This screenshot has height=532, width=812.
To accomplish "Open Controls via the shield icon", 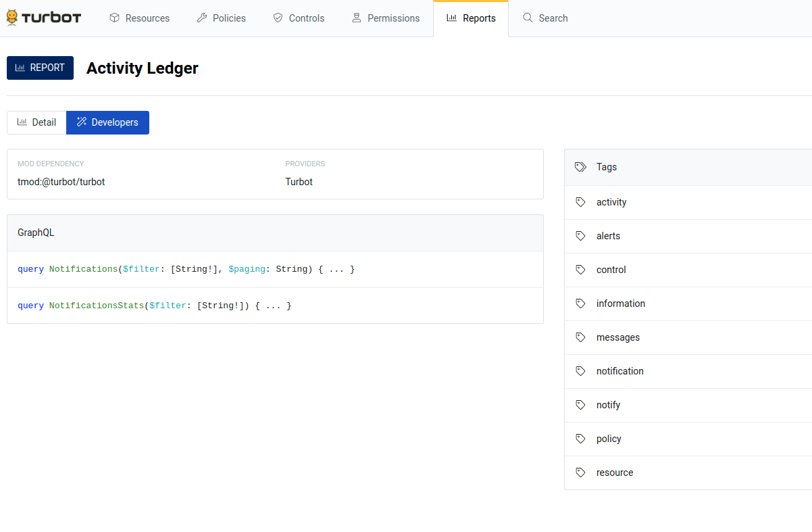I will 276,18.
